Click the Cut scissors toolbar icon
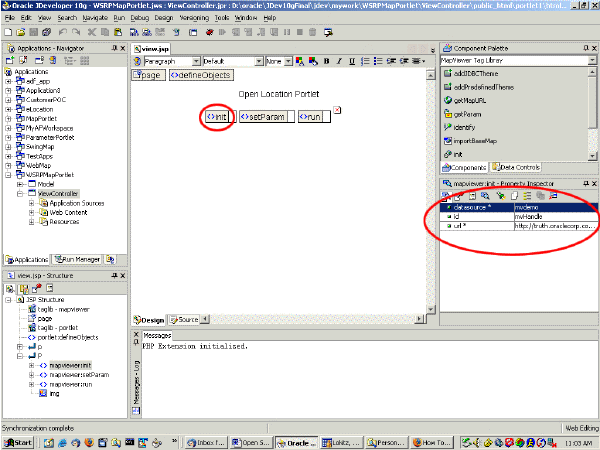The width and height of the screenshot is (600, 450). [x=92, y=33]
